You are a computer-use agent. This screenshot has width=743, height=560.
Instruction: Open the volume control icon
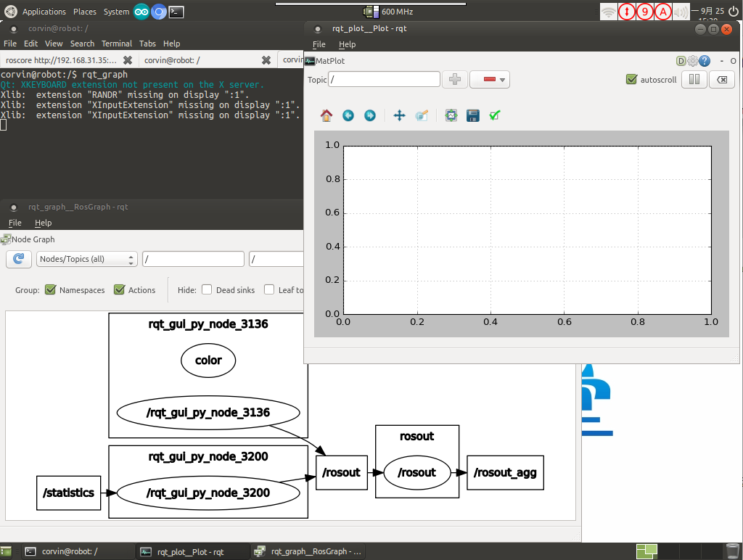681,12
